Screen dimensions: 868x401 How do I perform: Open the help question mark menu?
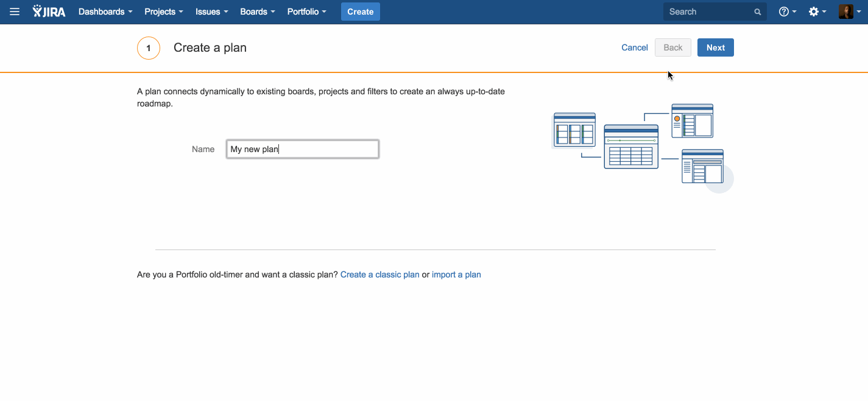click(x=787, y=12)
